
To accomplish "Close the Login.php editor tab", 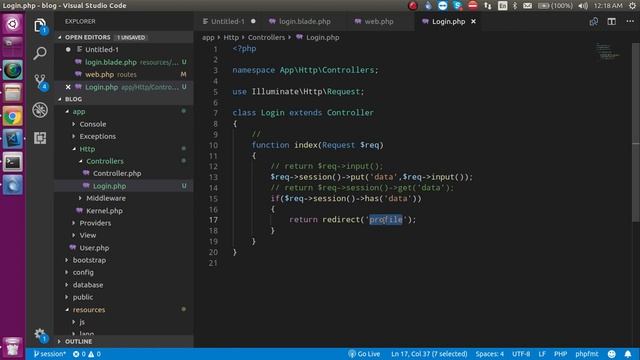I will (473, 22).
